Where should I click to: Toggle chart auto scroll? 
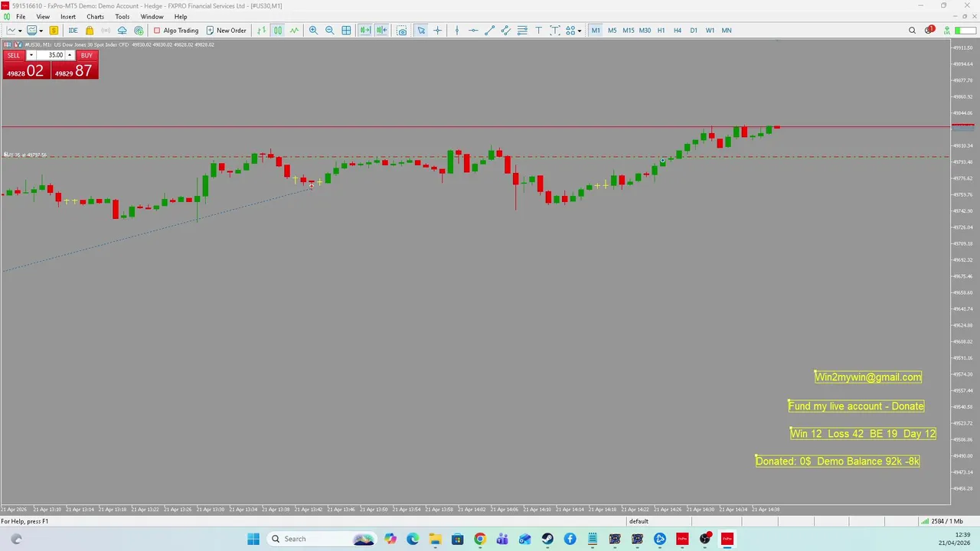tap(365, 31)
